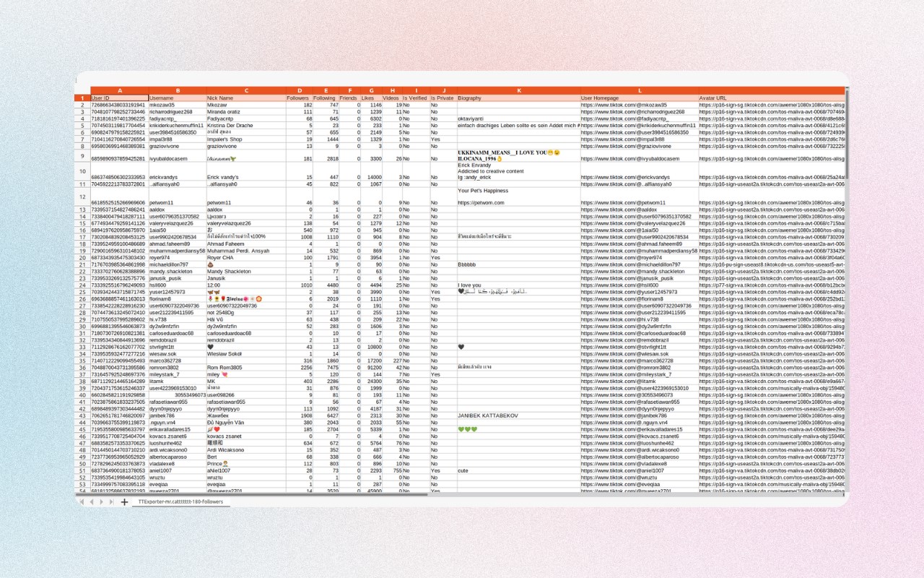Viewport: 924px width, 578px height.
Task: Select the 'JANIBEK KATTABEKOV' biography cell
Action: [x=518, y=416]
